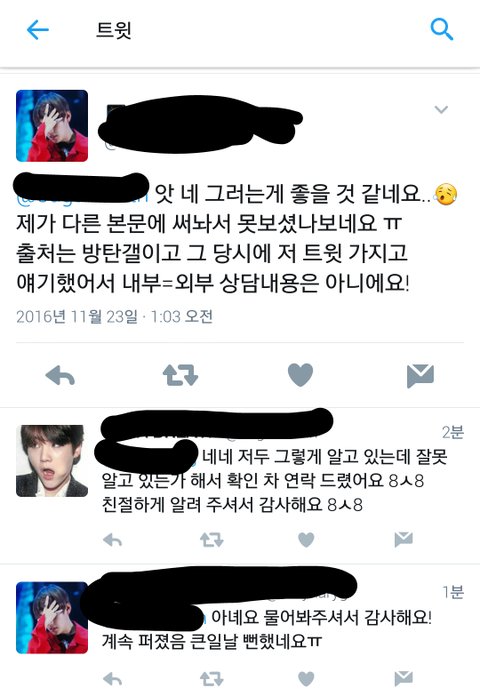Retweet the 1분 bottom tweet
Viewport: 480px width, 696px height.
pyautogui.click(x=211, y=678)
